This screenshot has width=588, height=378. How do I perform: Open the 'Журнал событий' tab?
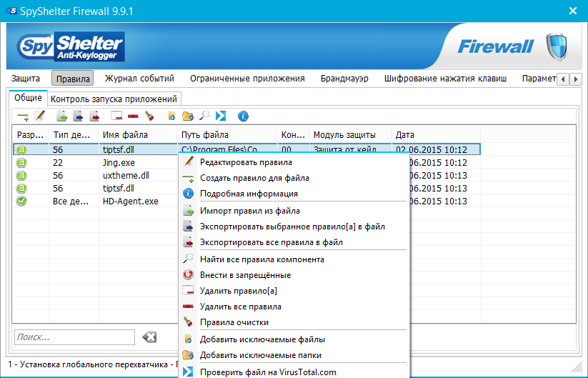coord(139,79)
